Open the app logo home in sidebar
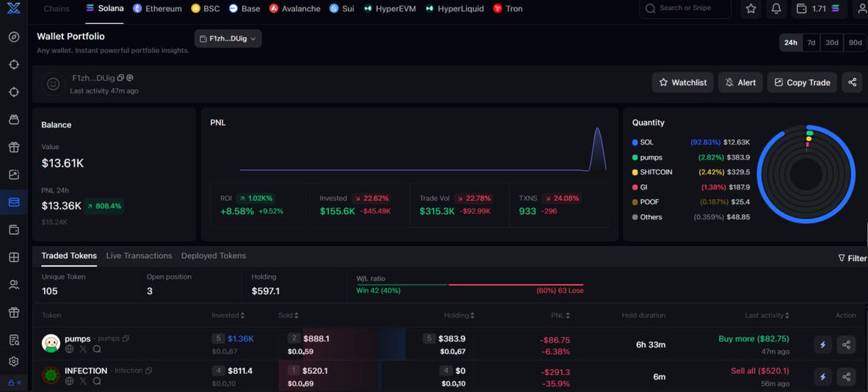This screenshot has width=868, height=392. point(13,9)
